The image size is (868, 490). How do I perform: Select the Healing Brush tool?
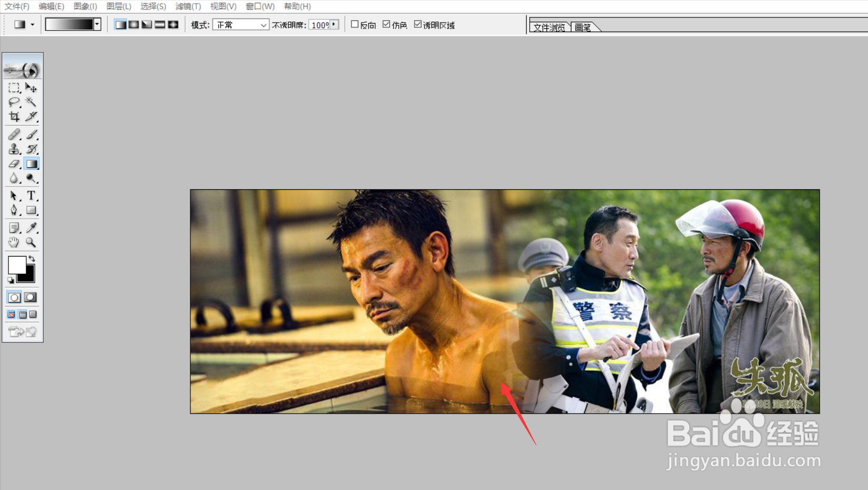click(14, 135)
